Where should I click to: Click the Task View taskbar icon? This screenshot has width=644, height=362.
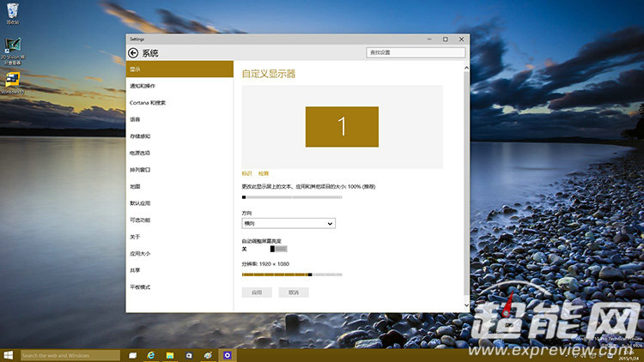133,354
